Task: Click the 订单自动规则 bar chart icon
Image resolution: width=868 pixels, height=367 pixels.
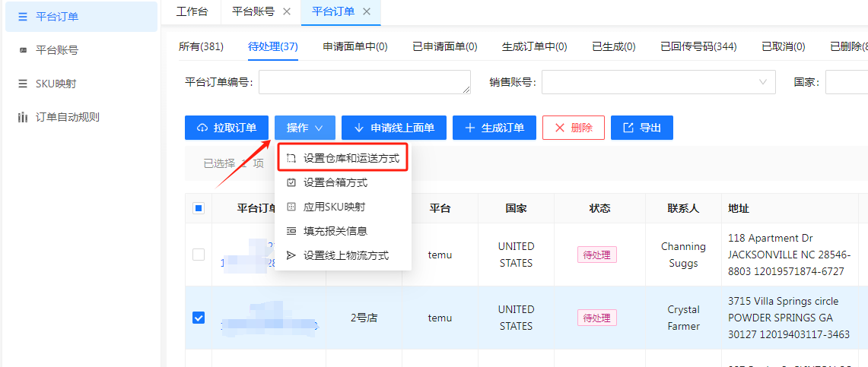Action: point(23,117)
